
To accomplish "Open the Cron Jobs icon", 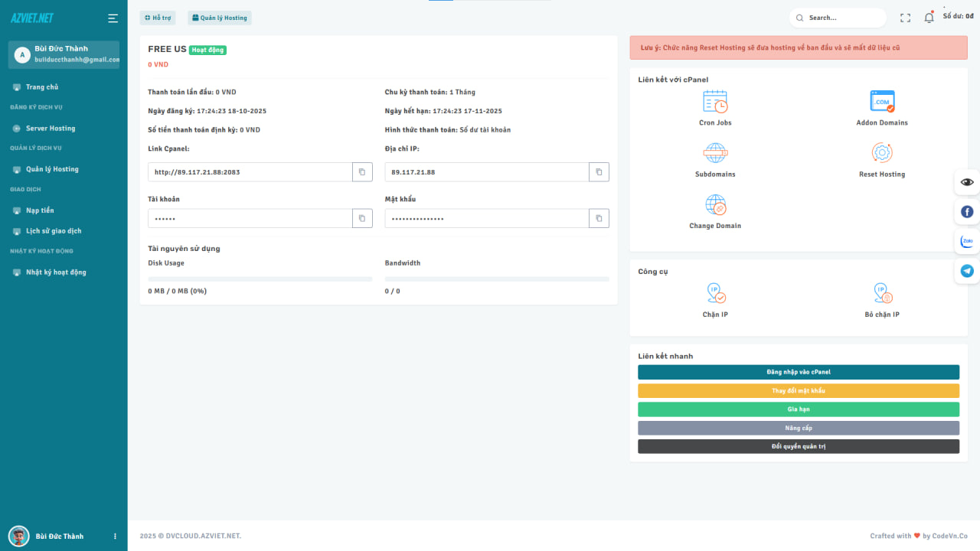I will pyautogui.click(x=715, y=102).
